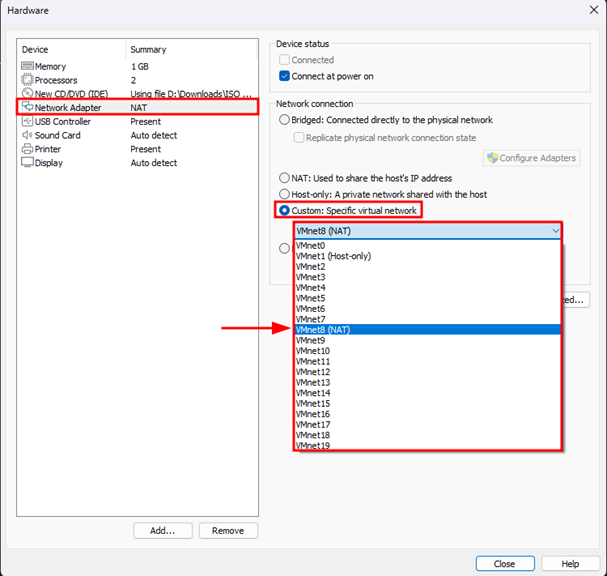Choose highlighted VMnet8 (NAT) list entry
The width and height of the screenshot is (607, 576).
[428, 329]
